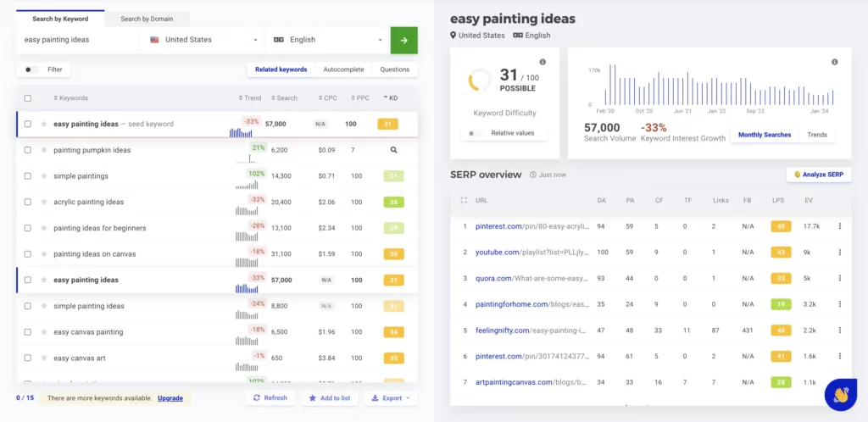
Task: Check the box for 'painting ideas on canvas'
Action: tap(28, 254)
